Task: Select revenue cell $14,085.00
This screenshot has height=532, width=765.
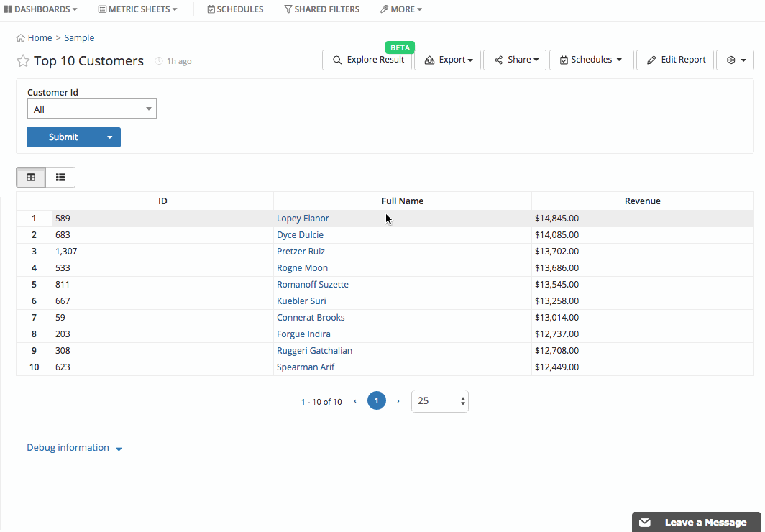Action: point(643,235)
